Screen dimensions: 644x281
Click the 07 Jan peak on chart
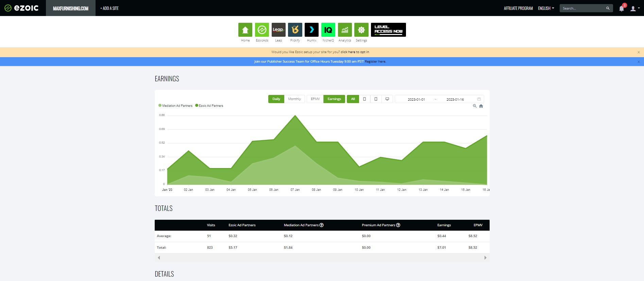pyautogui.click(x=295, y=116)
